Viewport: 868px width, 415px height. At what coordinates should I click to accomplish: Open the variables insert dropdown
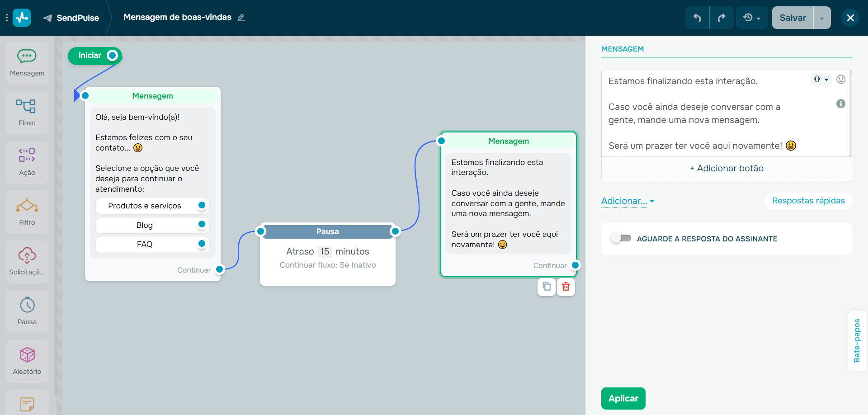(821, 80)
